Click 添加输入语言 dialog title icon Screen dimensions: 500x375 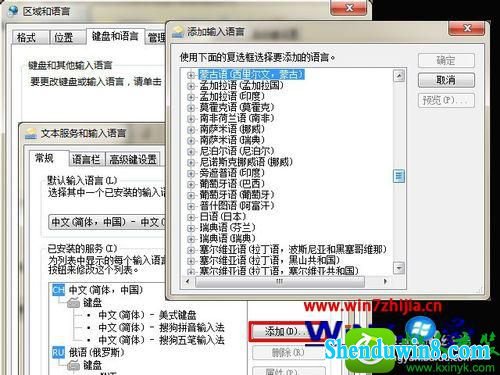[x=178, y=32]
